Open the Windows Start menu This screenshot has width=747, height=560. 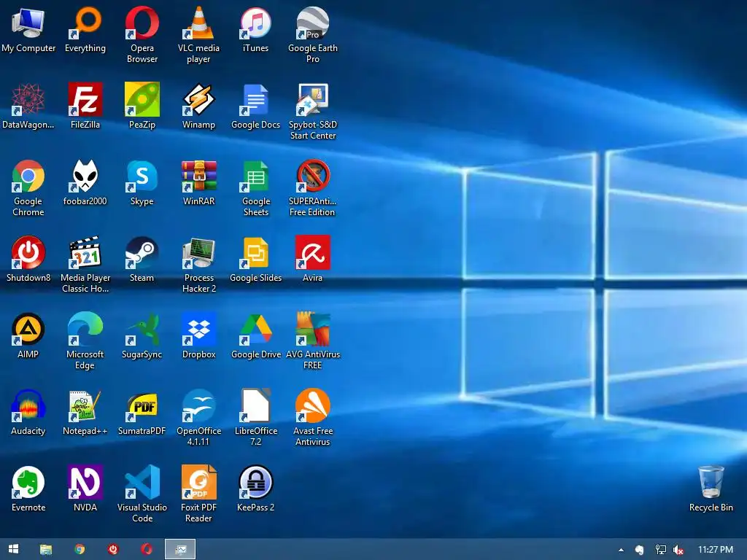(x=13, y=549)
